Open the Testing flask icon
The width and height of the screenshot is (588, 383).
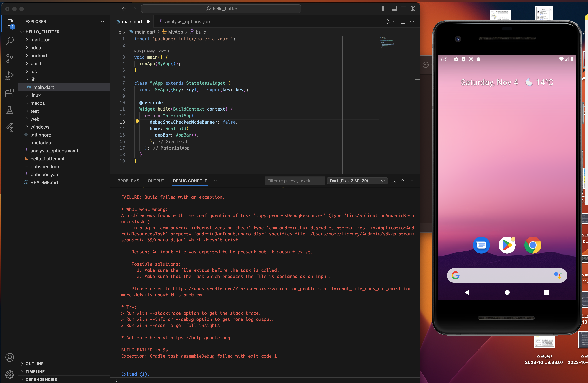pos(10,110)
